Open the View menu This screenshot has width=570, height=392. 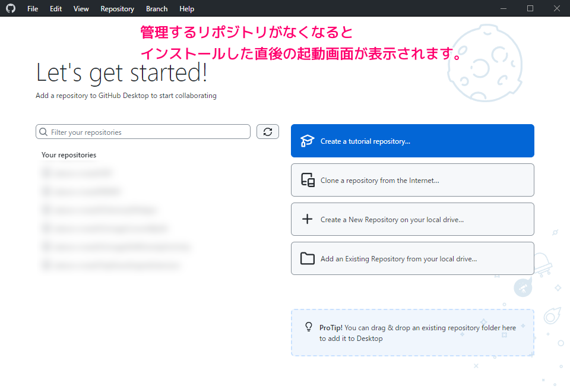pos(81,9)
